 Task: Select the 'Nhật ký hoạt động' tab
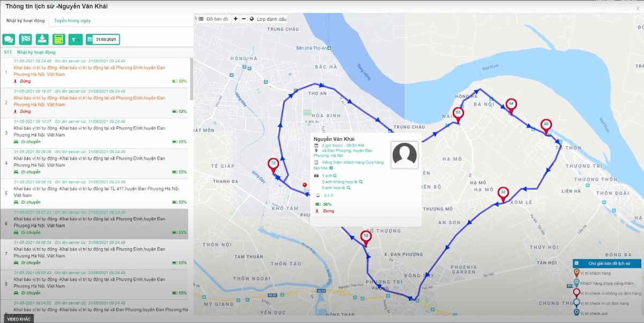point(25,20)
